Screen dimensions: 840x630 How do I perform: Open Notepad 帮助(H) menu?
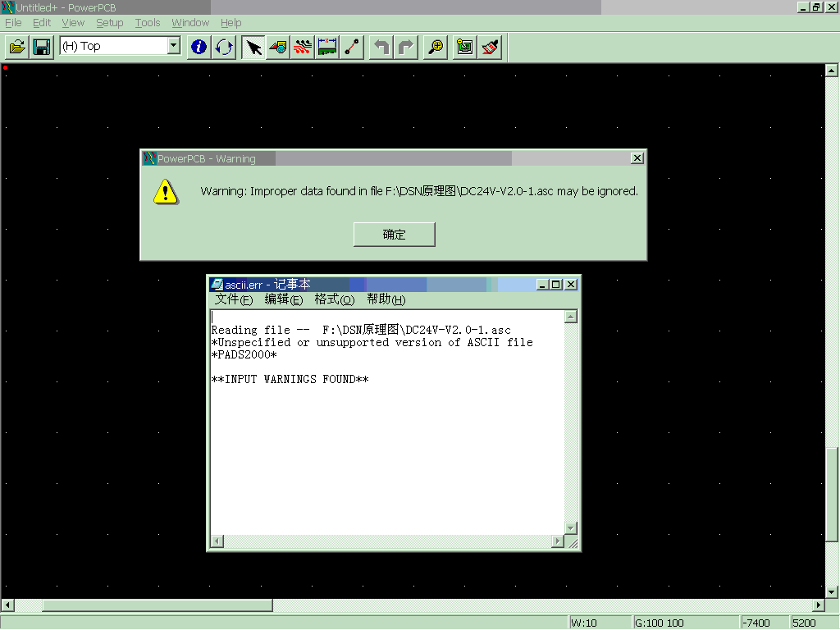386,299
